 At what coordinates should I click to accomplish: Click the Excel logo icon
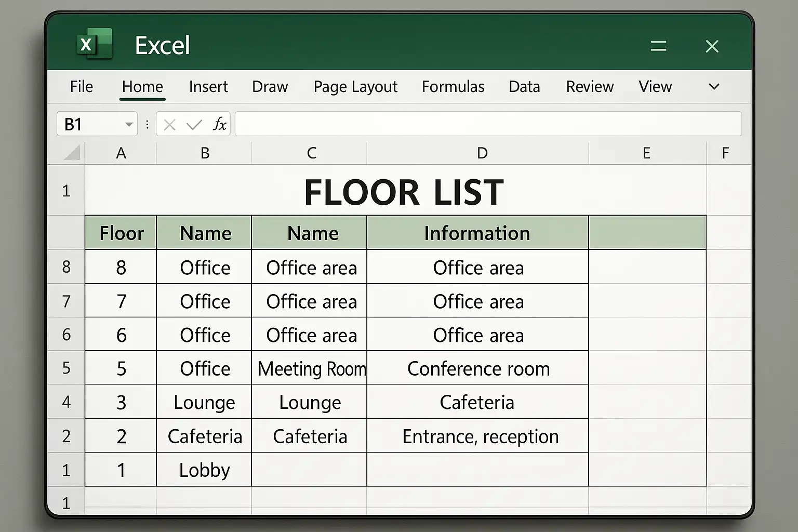click(94, 44)
